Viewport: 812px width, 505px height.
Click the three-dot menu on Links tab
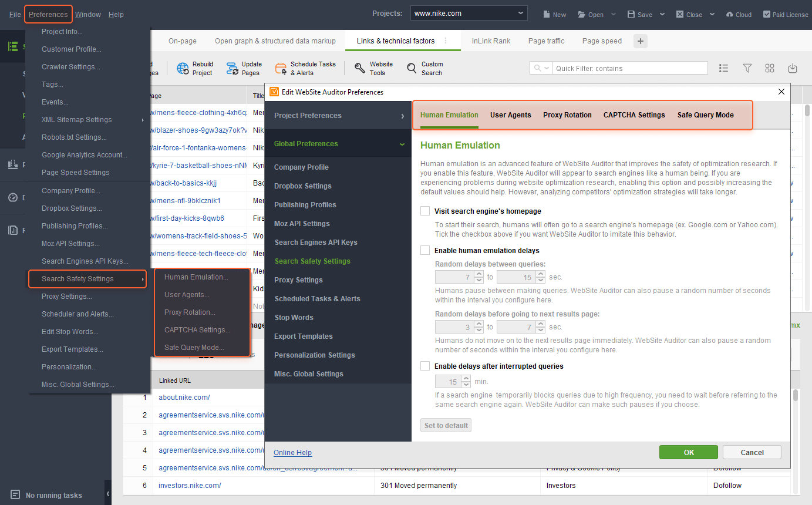tap(446, 41)
